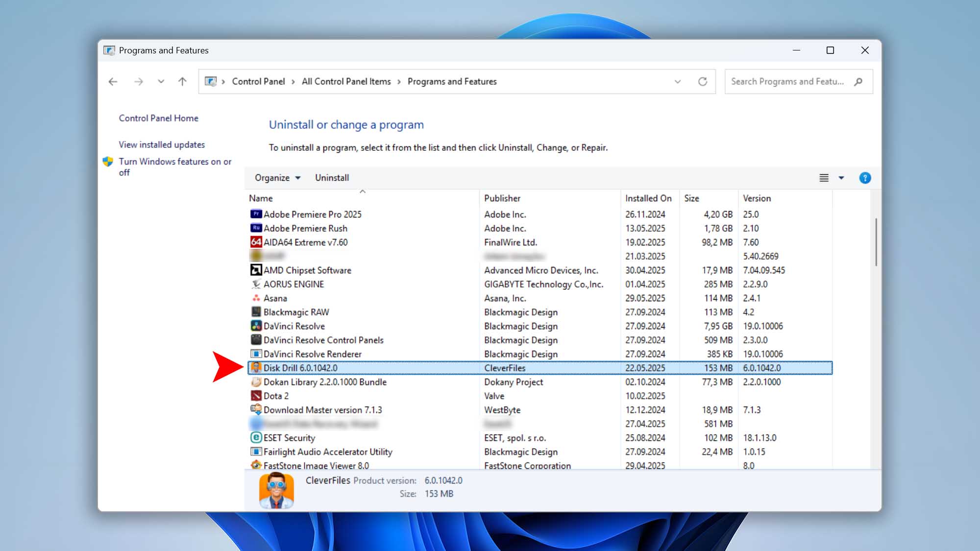Image resolution: width=980 pixels, height=551 pixels.
Task: Sort by the Version column header
Action: click(784, 198)
